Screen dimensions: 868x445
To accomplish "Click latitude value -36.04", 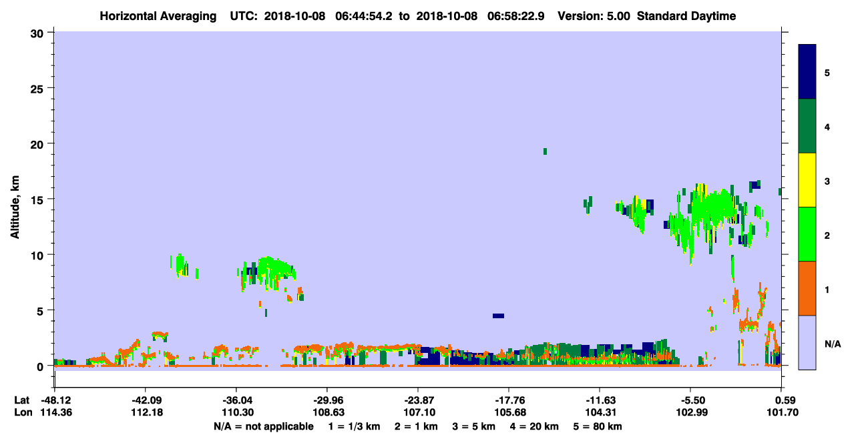I will (x=236, y=400).
